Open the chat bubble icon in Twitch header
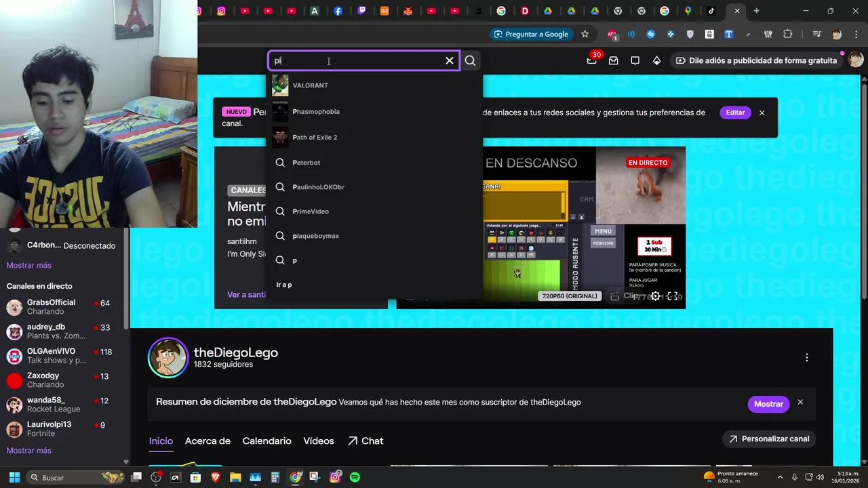Image resolution: width=868 pixels, height=488 pixels. pyautogui.click(x=635, y=60)
